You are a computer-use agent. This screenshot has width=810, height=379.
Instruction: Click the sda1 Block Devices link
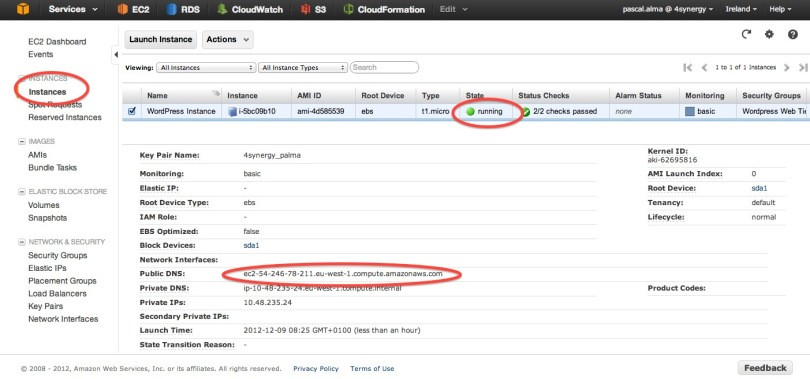pyautogui.click(x=251, y=246)
